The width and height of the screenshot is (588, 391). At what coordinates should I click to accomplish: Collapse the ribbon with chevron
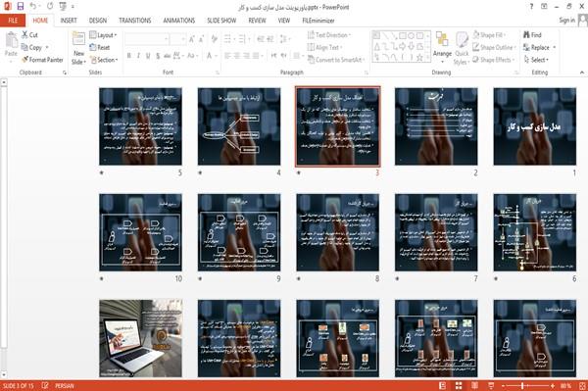coord(582,73)
